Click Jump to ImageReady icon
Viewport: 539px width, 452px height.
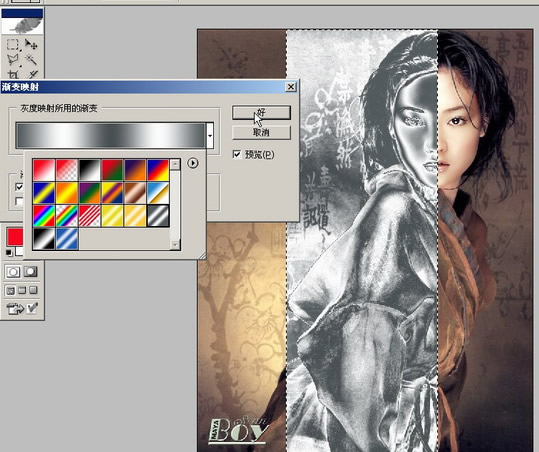click(15, 308)
